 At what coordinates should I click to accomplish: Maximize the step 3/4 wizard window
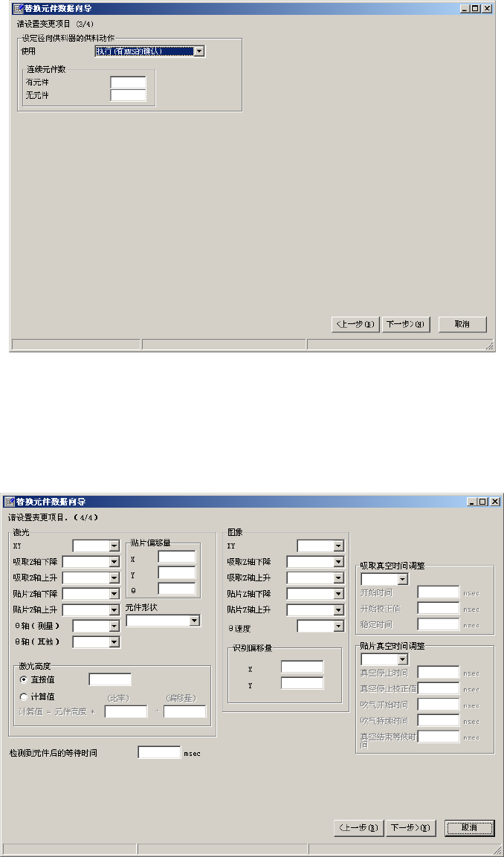tap(475, 9)
